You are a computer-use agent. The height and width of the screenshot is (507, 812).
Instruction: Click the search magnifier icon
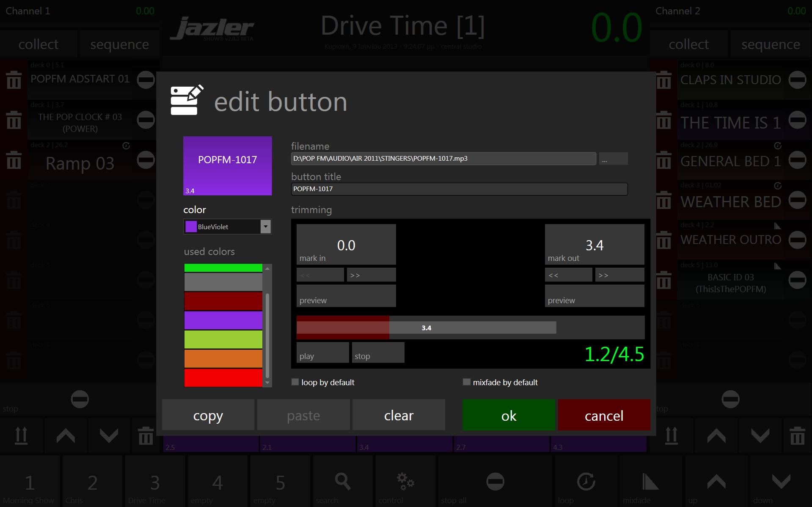point(342,482)
